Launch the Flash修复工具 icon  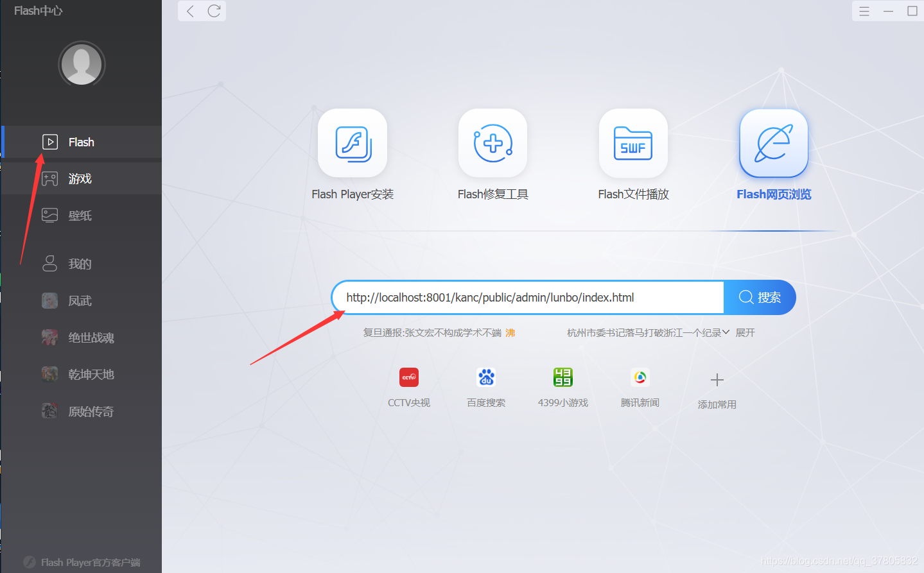tap(493, 143)
